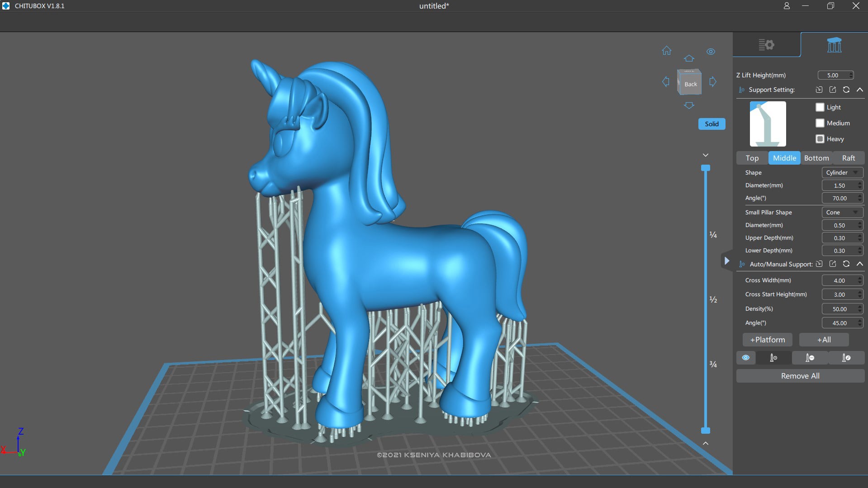The height and width of the screenshot is (488, 868).
Task: Click the Lower Depth 0.30 field
Action: pyautogui.click(x=842, y=251)
